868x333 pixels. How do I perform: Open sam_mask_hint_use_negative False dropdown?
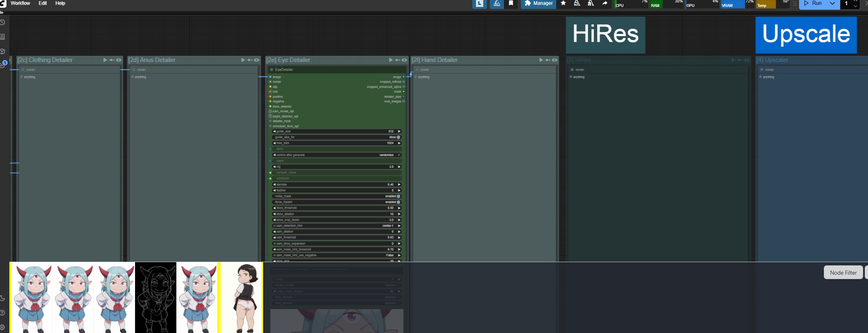(336, 255)
